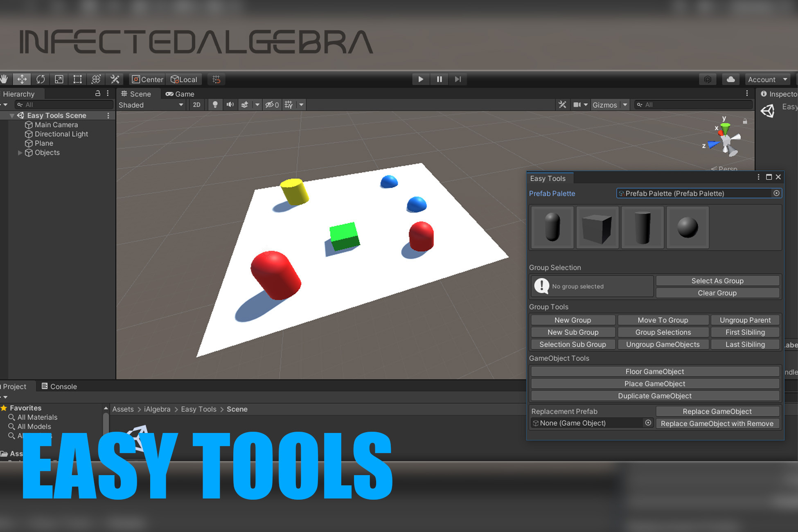This screenshot has height=532, width=798.
Task: Expand the Objects tree item
Action: [x=20, y=153]
